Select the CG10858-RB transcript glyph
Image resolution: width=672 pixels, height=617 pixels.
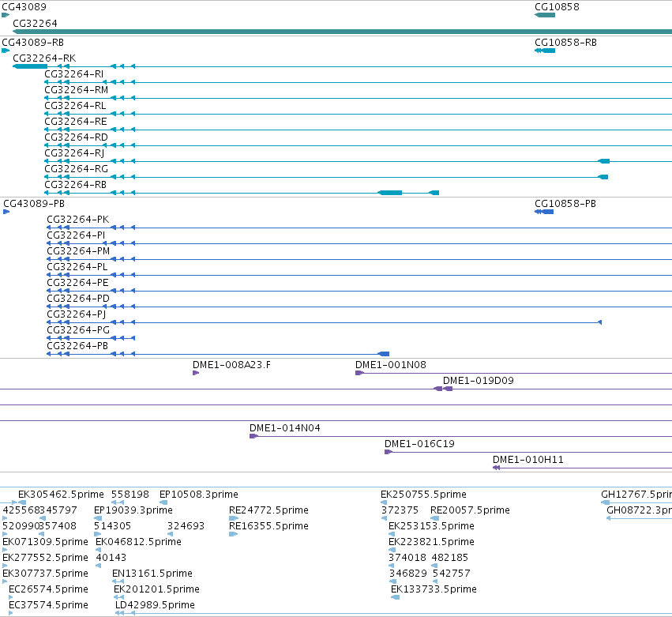coord(545,51)
